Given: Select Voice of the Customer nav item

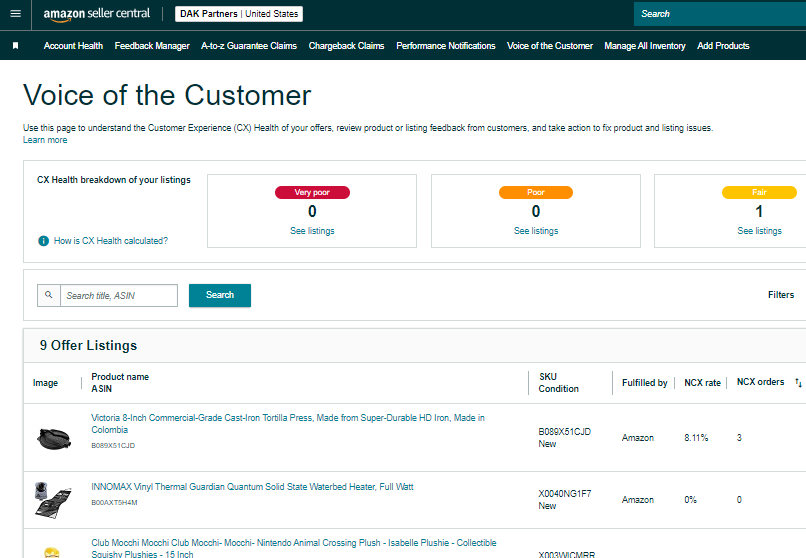Looking at the screenshot, I should (550, 46).
